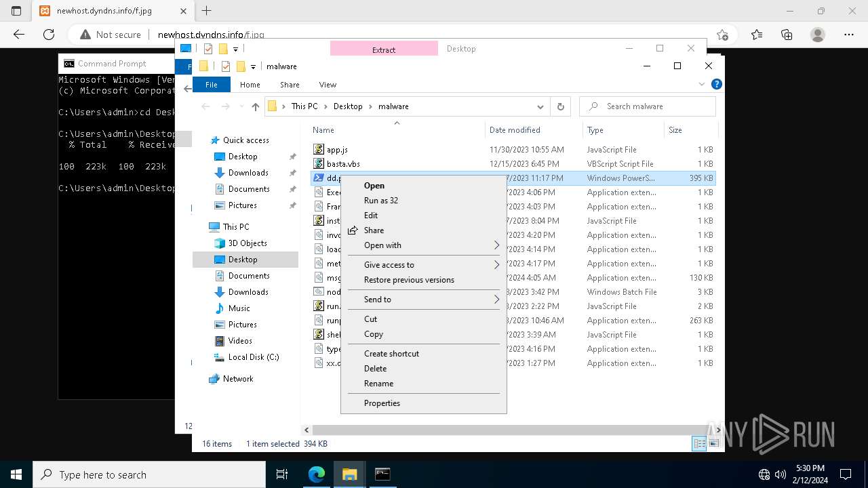This screenshot has width=868, height=488.
Task: Select Copy from context menu
Action: (424, 334)
